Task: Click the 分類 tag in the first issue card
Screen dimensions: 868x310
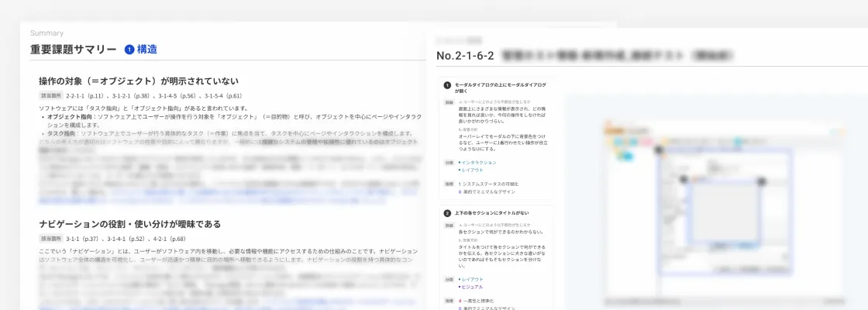Action: click(x=449, y=163)
